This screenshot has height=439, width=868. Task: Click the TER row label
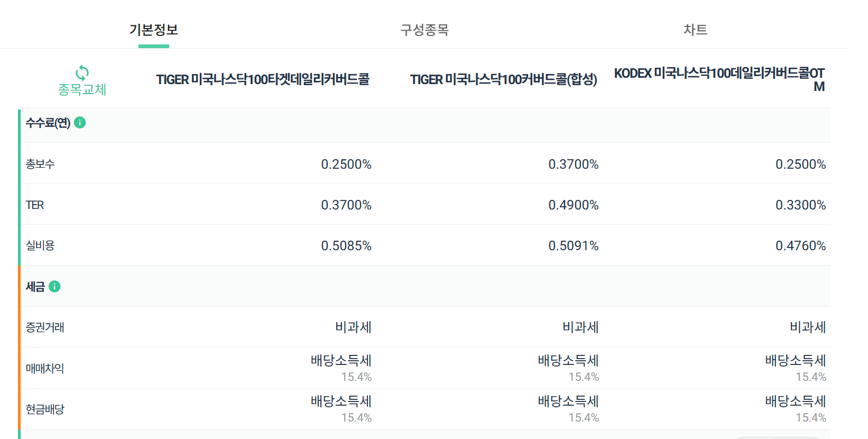[x=35, y=205]
